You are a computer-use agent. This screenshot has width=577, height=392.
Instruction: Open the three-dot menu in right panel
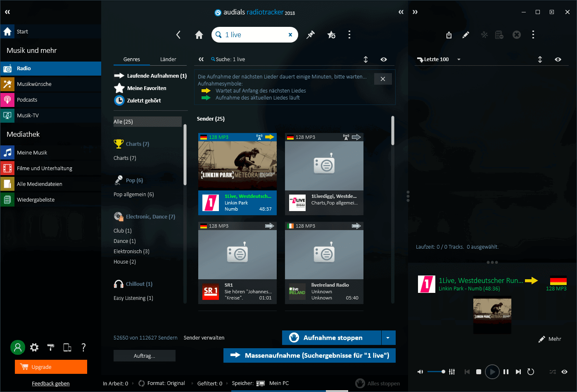(x=533, y=35)
